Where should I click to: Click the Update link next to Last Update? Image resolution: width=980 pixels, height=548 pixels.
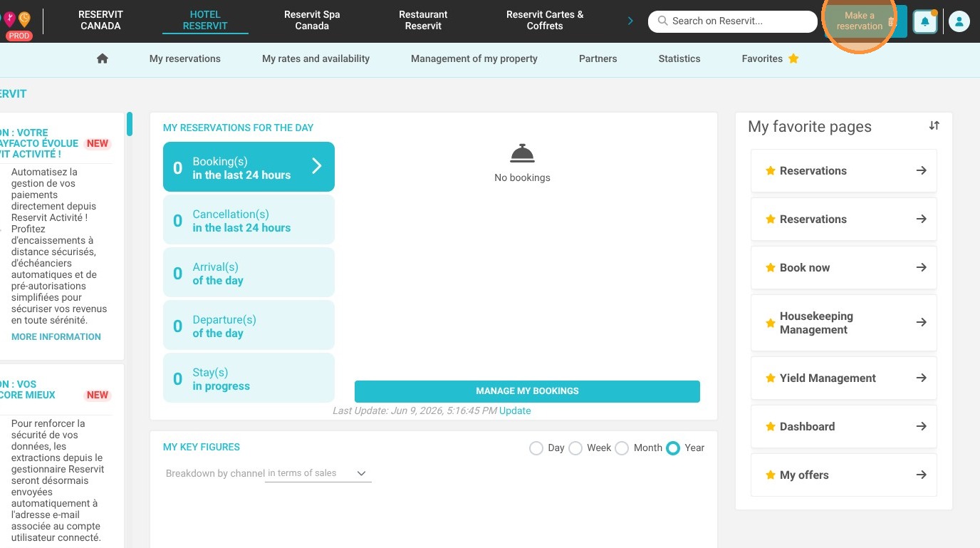[515, 410]
